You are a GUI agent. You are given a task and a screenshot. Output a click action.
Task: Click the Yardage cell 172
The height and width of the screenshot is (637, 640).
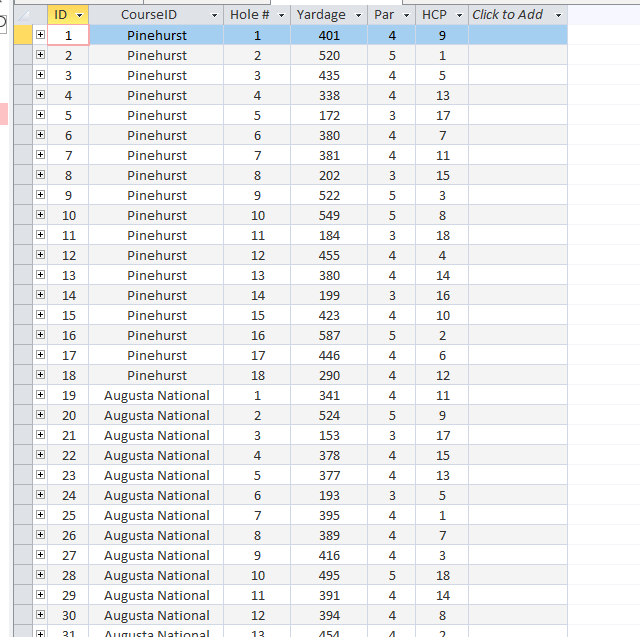click(329, 115)
